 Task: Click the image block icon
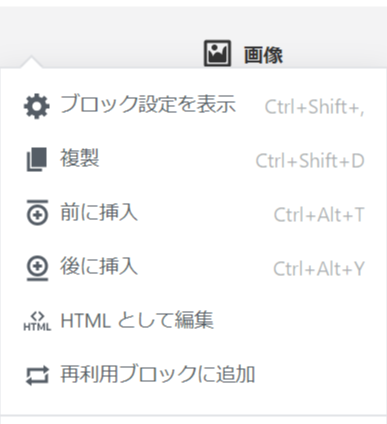click(217, 53)
